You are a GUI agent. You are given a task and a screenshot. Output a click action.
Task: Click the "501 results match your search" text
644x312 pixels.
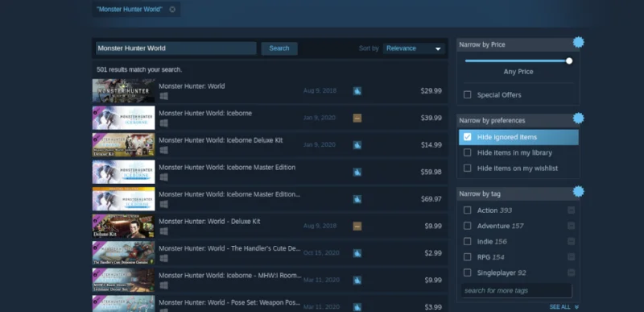[139, 70]
